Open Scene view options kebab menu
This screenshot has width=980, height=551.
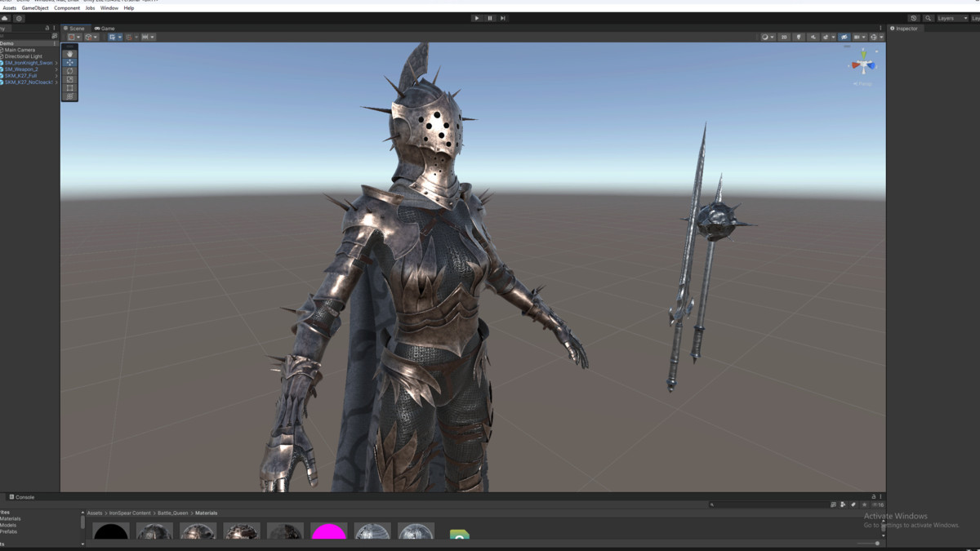tap(880, 28)
